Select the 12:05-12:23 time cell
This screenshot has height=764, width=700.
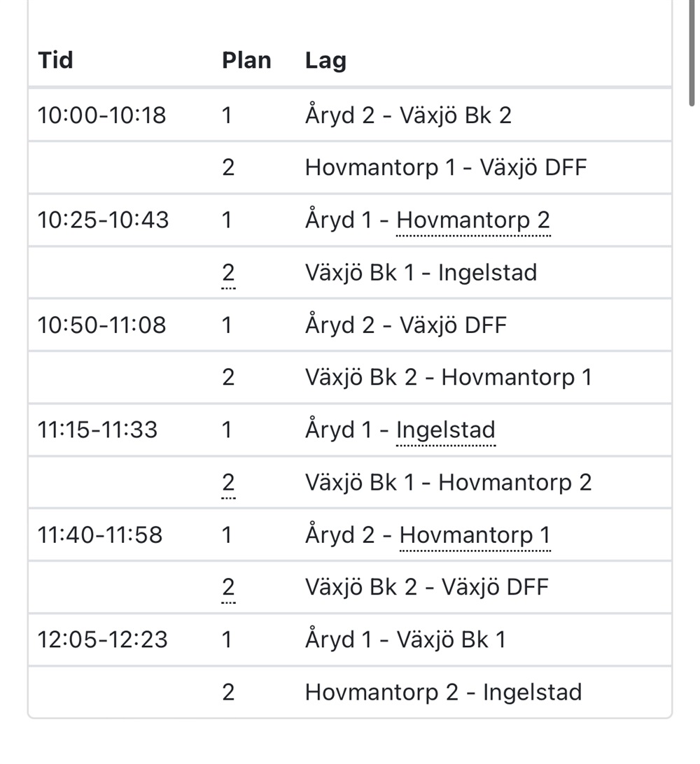[102, 639]
